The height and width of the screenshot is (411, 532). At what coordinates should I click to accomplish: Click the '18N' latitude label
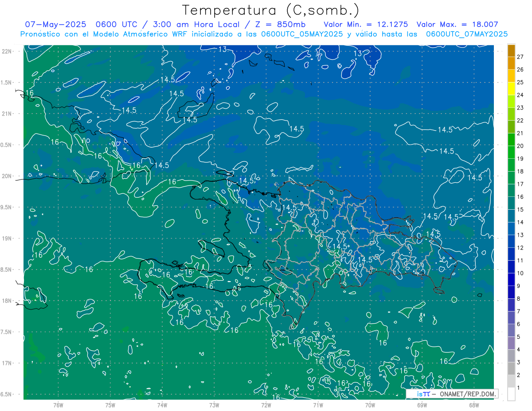coord(8,301)
